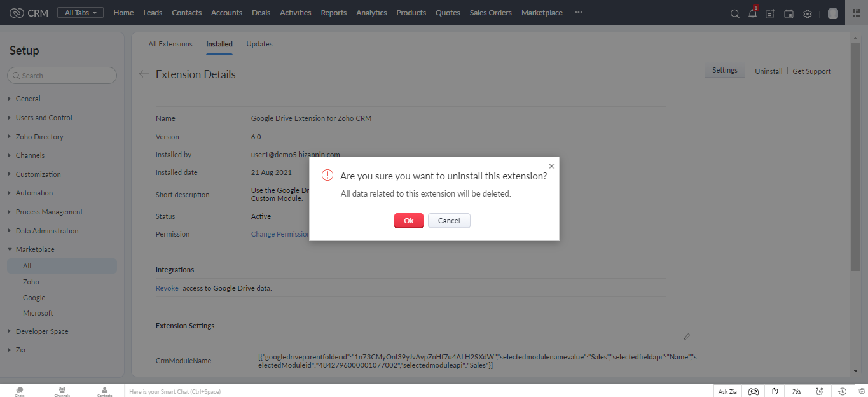Open the alarm clock reminders icon
868x397 pixels.
tap(820, 391)
